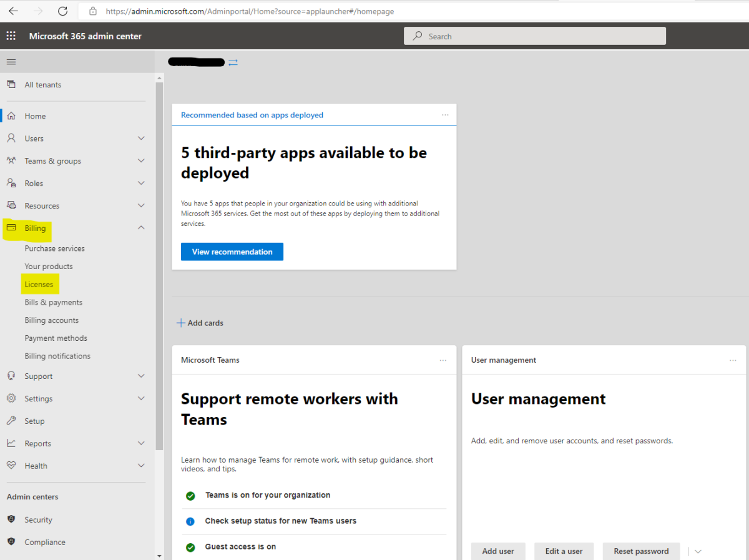Click the Search field at the top

click(535, 36)
